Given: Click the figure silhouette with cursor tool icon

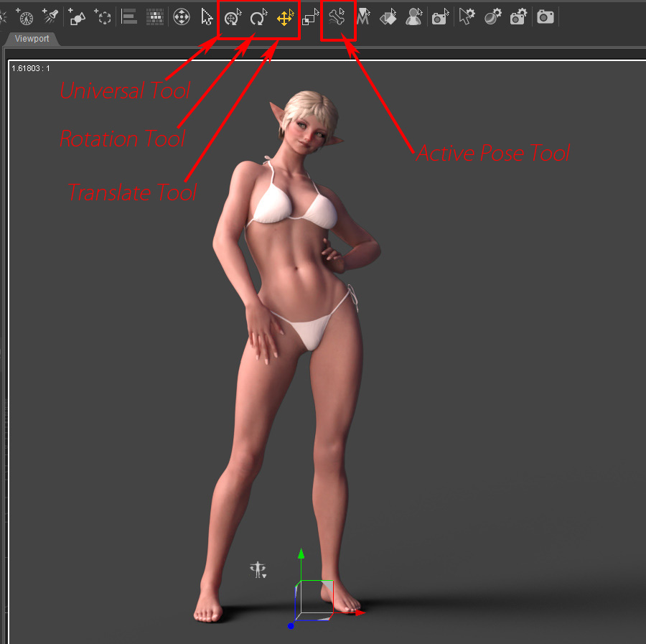Looking at the screenshot, I should [413, 17].
